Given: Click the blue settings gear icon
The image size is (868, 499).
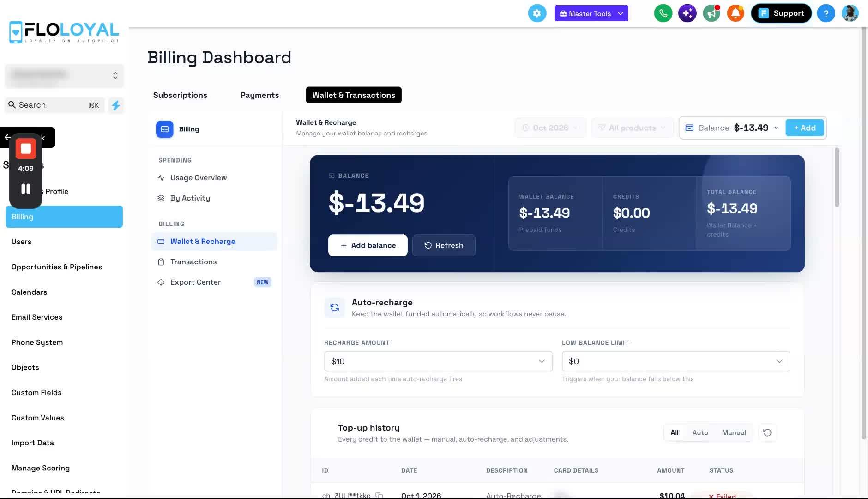Looking at the screenshot, I should [537, 13].
